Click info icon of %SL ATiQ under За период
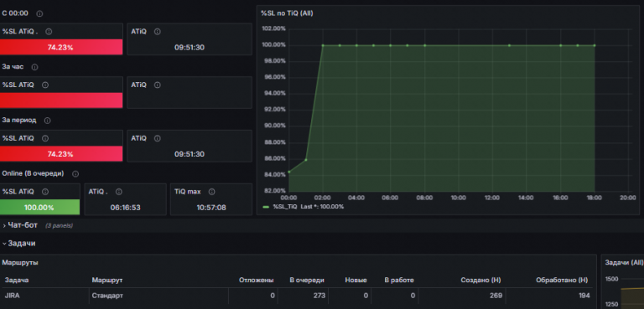Screen dimensions: 644x309 [45, 139]
